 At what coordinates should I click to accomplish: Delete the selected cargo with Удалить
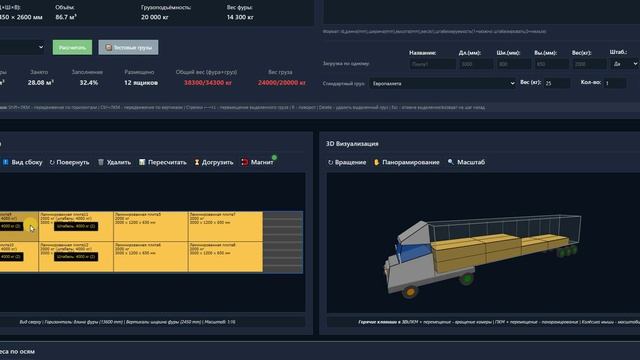(115, 162)
